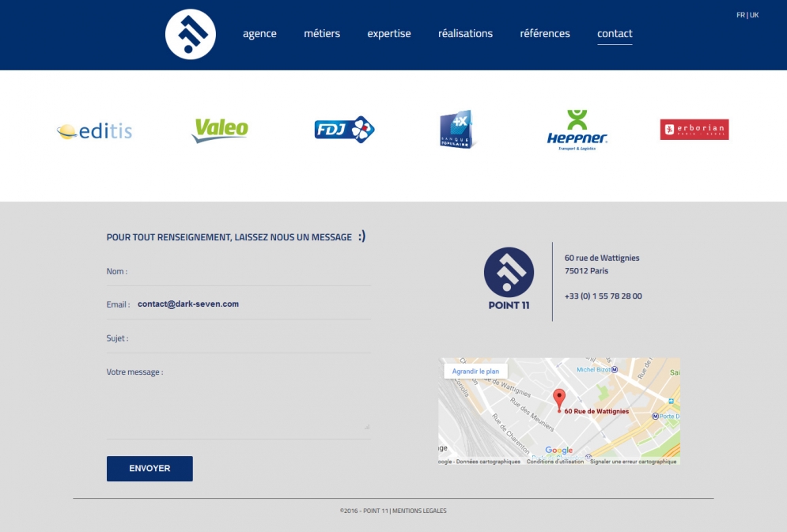Go to the expertise page
Screen dimensions: 787x532
tap(389, 33)
